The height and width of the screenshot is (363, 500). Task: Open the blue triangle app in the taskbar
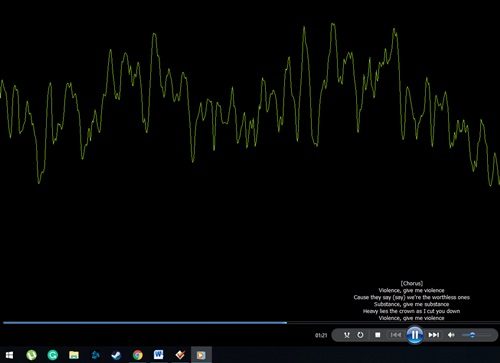pos(95,355)
